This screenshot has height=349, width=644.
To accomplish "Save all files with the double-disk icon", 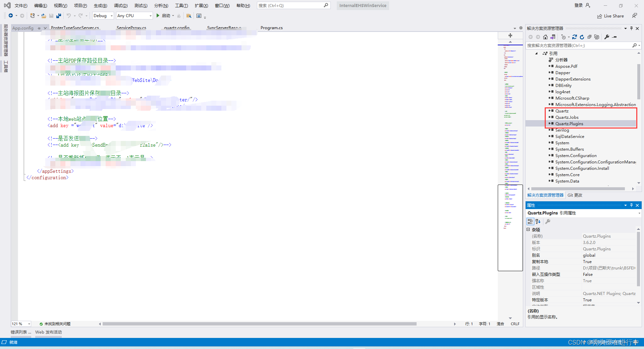I will tap(59, 15).
